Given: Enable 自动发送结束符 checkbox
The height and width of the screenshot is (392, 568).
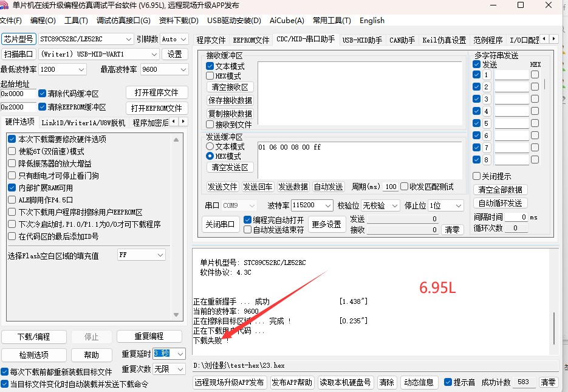Looking at the screenshot, I should pyautogui.click(x=247, y=229).
